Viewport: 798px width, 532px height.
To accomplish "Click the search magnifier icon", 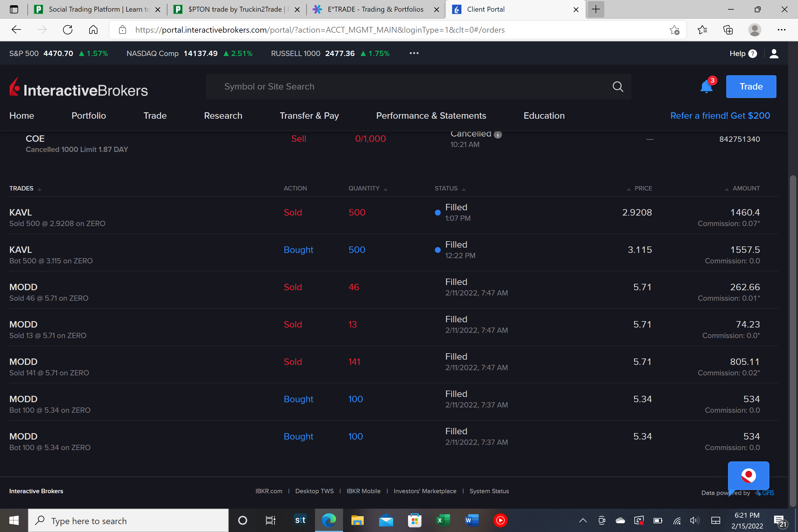I will [x=617, y=87].
